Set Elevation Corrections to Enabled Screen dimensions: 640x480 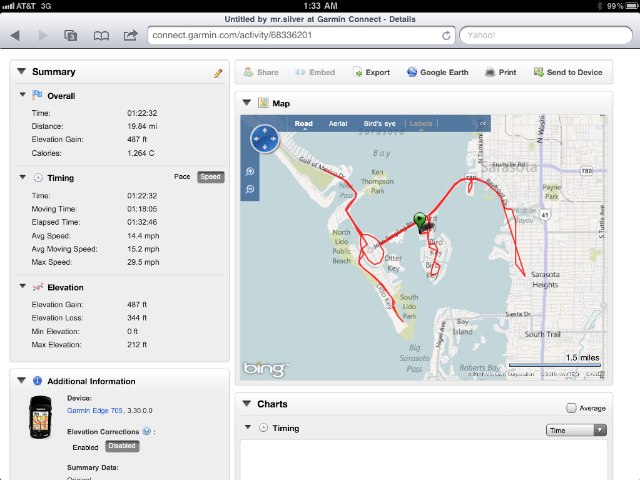point(85,447)
